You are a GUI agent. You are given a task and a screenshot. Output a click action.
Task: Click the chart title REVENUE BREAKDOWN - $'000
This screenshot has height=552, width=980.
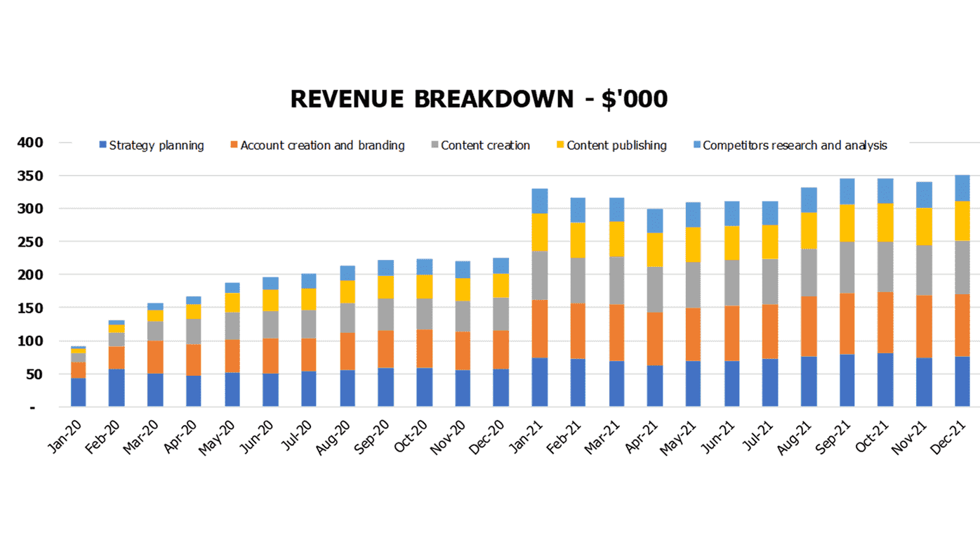pos(479,100)
